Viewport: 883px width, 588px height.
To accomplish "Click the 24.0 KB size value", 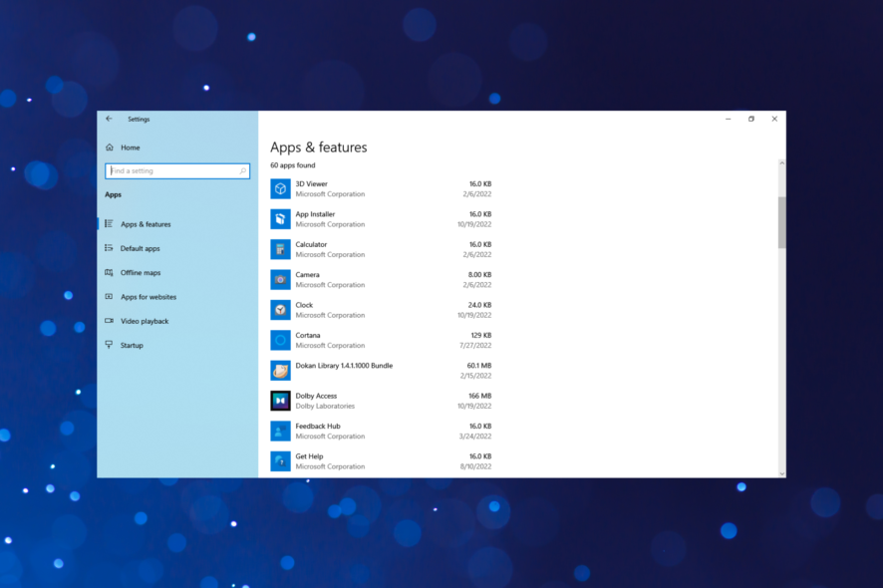I will pyautogui.click(x=479, y=305).
